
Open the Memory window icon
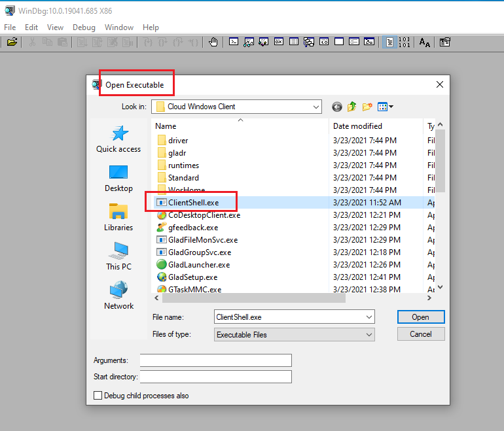click(x=294, y=42)
